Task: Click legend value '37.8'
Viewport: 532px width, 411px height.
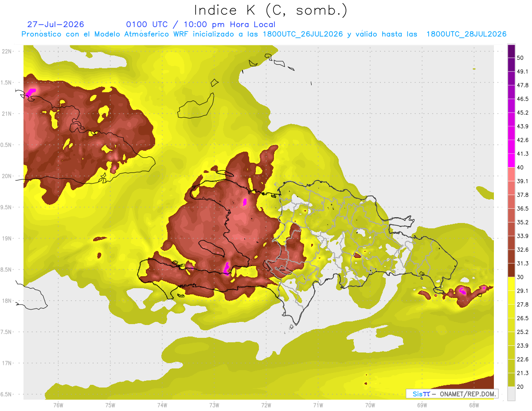Action: 523,195
